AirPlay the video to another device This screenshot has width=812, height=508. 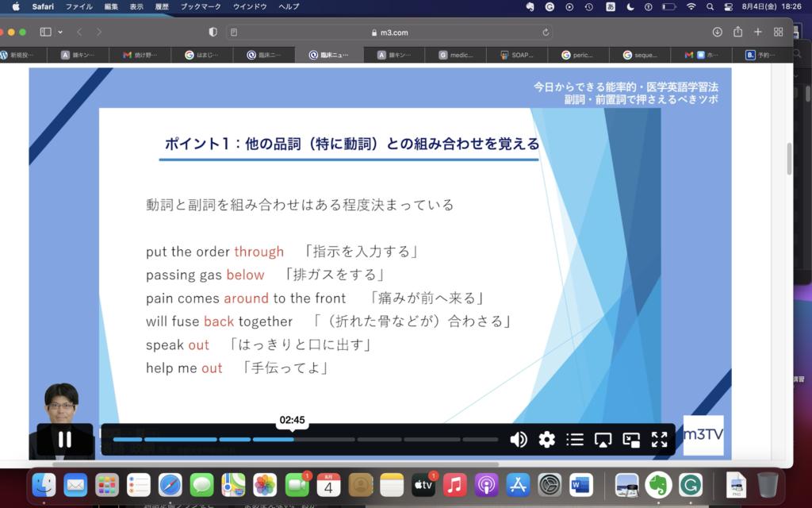click(x=603, y=440)
